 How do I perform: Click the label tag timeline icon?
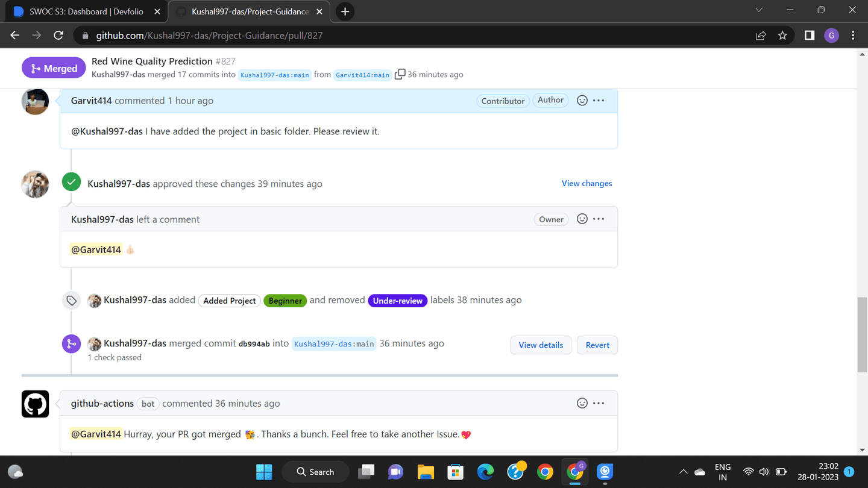[71, 300]
